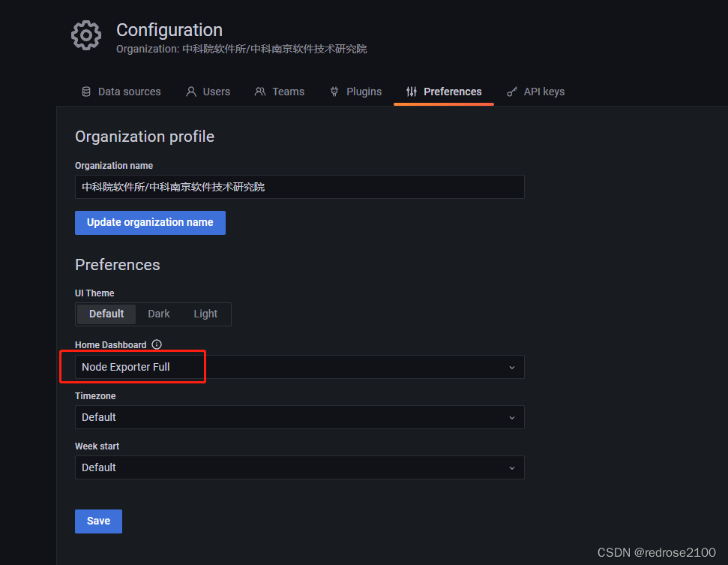
Task: Click the Preferences sliders icon
Action: pyautogui.click(x=412, y=92)
